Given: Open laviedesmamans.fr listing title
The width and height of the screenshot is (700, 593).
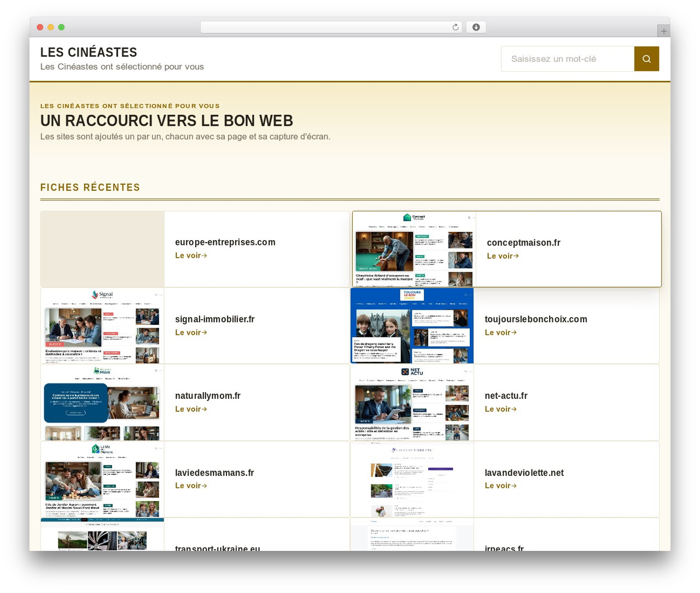Looking at the screenshot, I should point(214,473).
